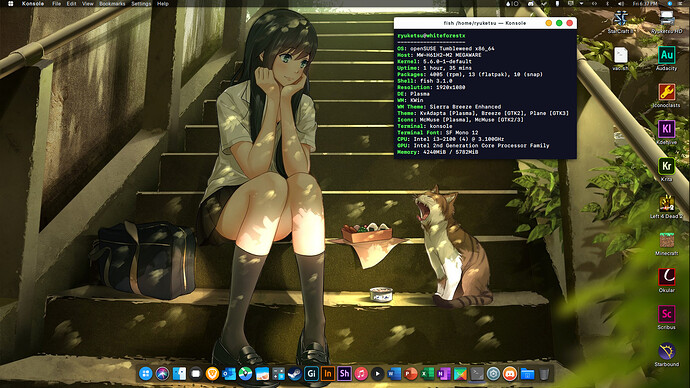Launch Discord from the dock
Image resolution: width=690 pixels, height=388 pixels.
pyautogui.click(x=510, y=374)
